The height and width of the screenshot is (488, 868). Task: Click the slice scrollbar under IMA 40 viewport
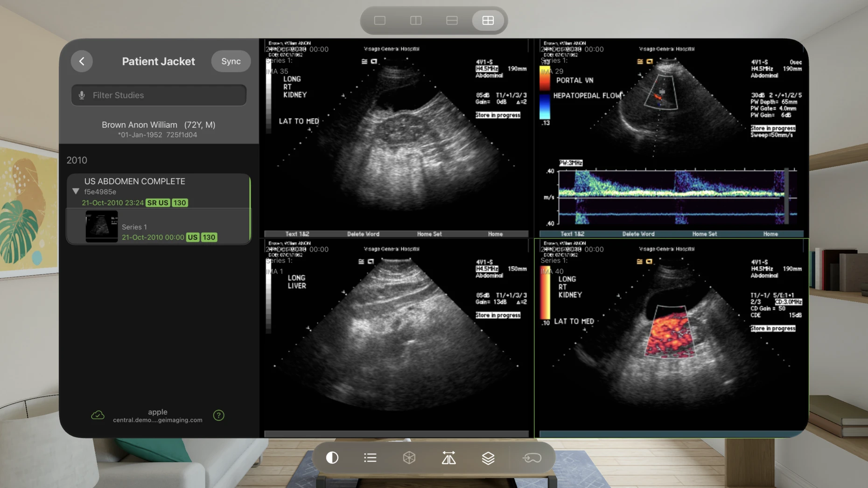[671, 434]
